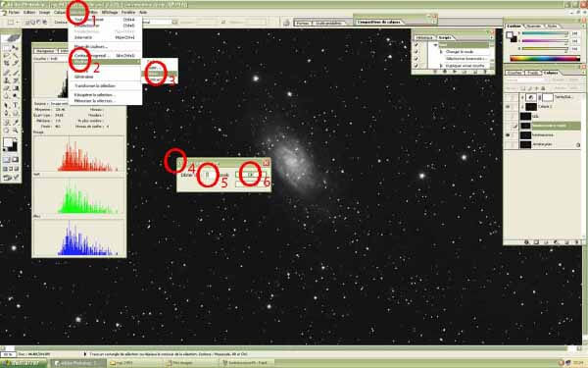
Task: Open the histogram Source dropdown
Action: pyautogui.click(x=60, y=104)
